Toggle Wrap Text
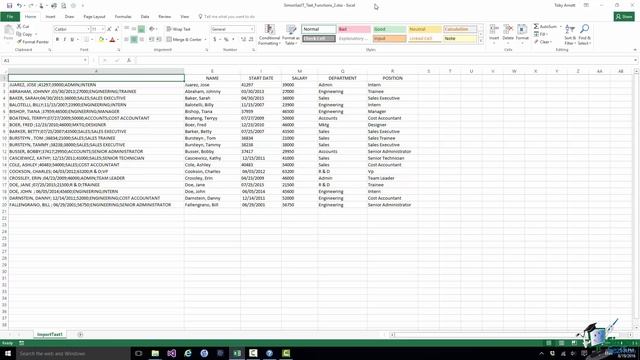Image resolution: width=640 pixels, height=360 pixels. click(178, 29)
